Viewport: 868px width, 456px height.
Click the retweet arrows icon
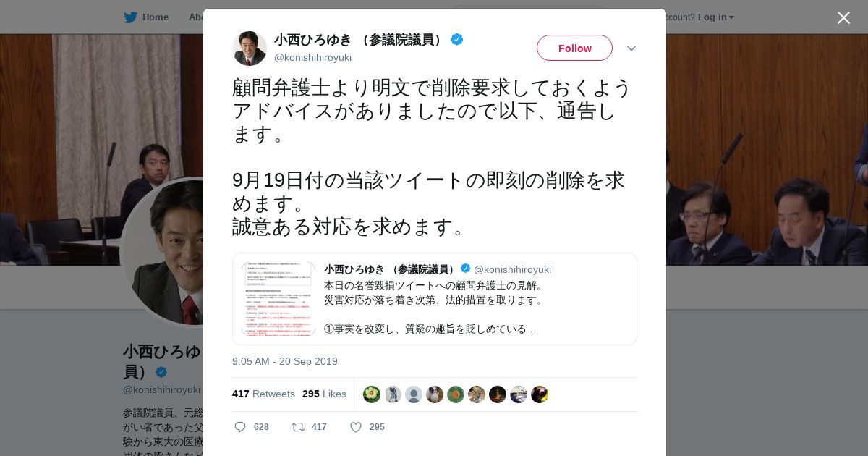[298, 427]
